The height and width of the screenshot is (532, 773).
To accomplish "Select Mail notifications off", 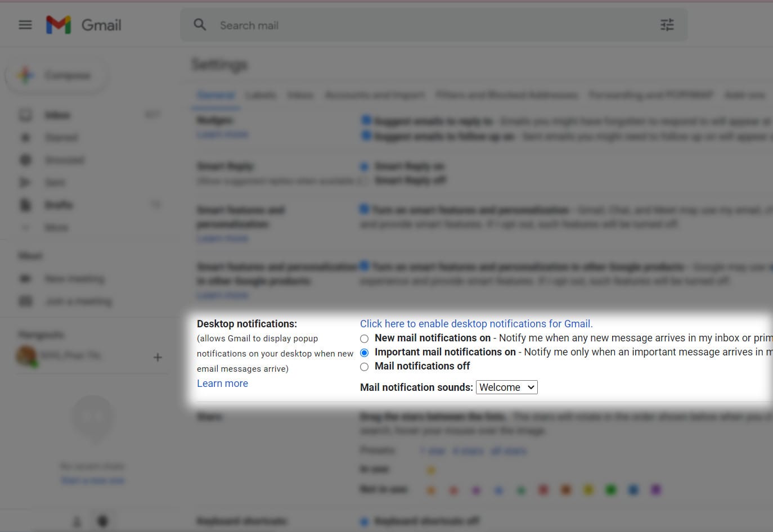I will (x=365, y=367).
